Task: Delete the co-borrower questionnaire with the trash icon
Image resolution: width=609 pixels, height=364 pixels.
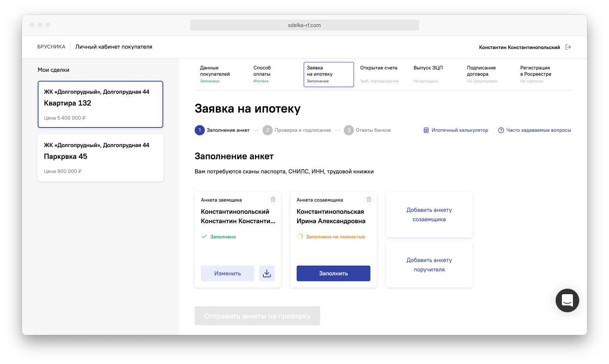Action: [369, 200]
